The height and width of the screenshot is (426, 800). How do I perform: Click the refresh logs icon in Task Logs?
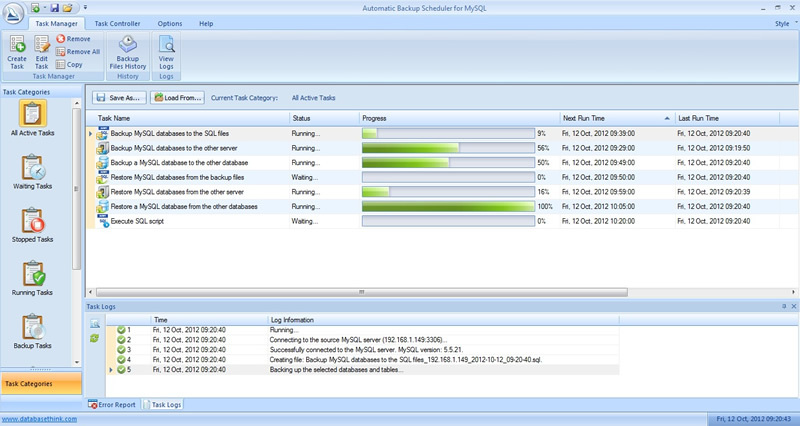click(94, 338)
